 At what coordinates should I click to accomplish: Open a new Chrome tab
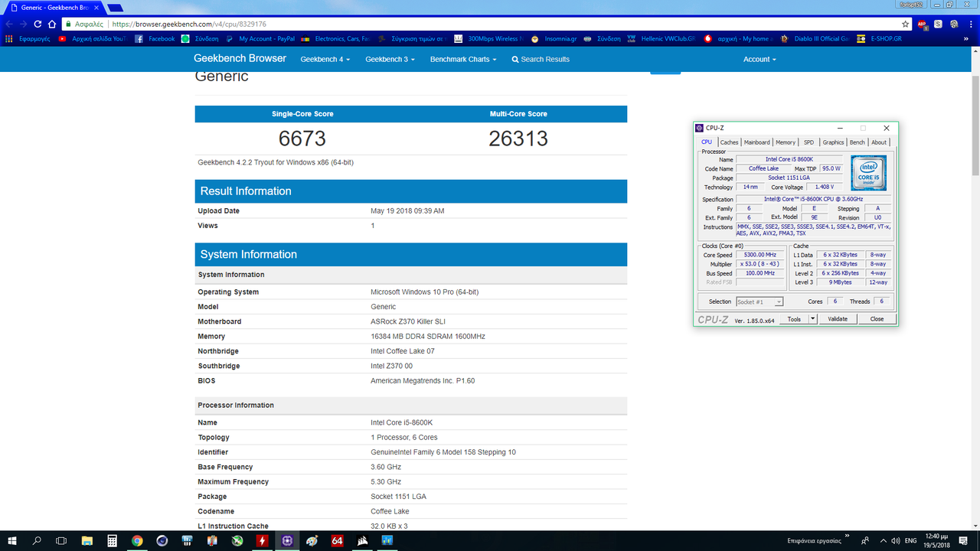[x=114, y=8]
